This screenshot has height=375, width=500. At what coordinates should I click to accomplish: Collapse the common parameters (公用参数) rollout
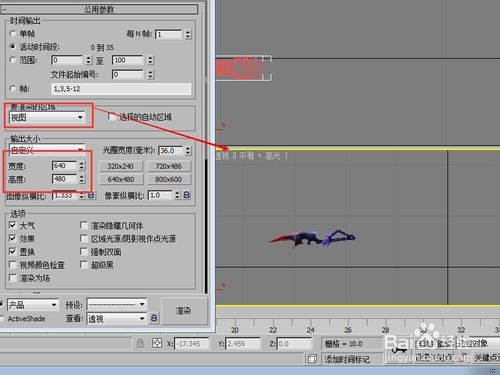(99, 9)
